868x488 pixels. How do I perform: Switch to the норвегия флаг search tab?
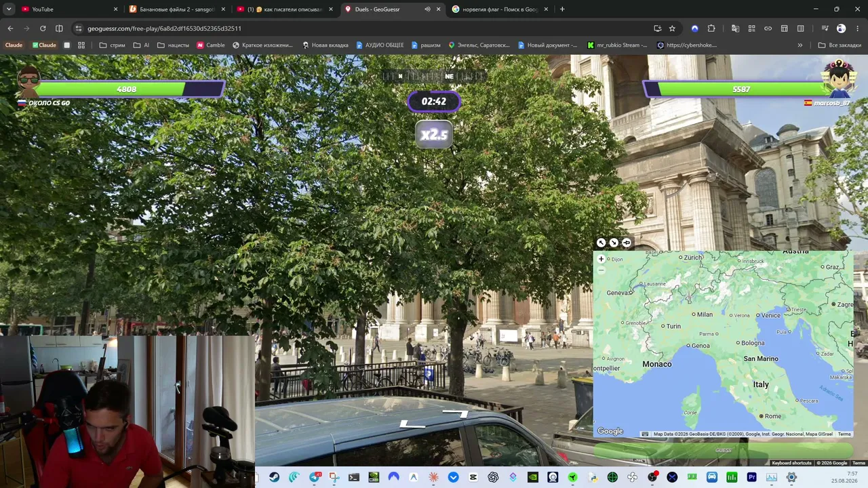click(x=500, y=9)
